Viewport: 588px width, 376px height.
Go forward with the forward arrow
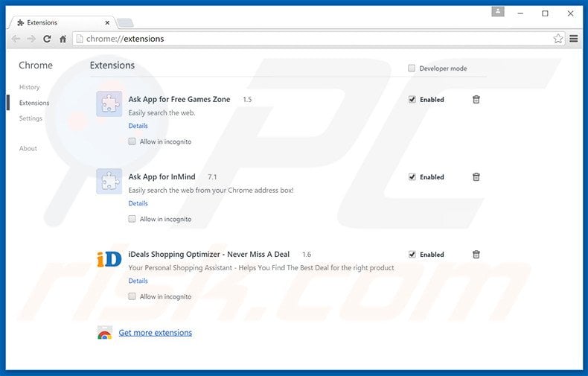click(31, 39)
